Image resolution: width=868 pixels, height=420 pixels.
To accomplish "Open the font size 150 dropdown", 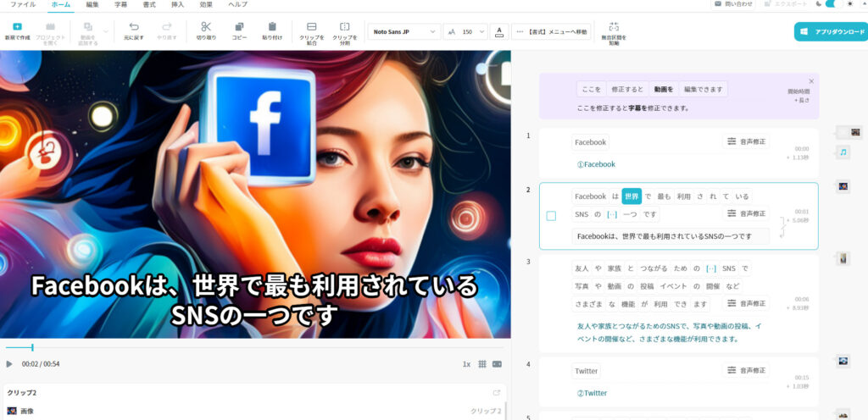I will (x=465, y=31).
